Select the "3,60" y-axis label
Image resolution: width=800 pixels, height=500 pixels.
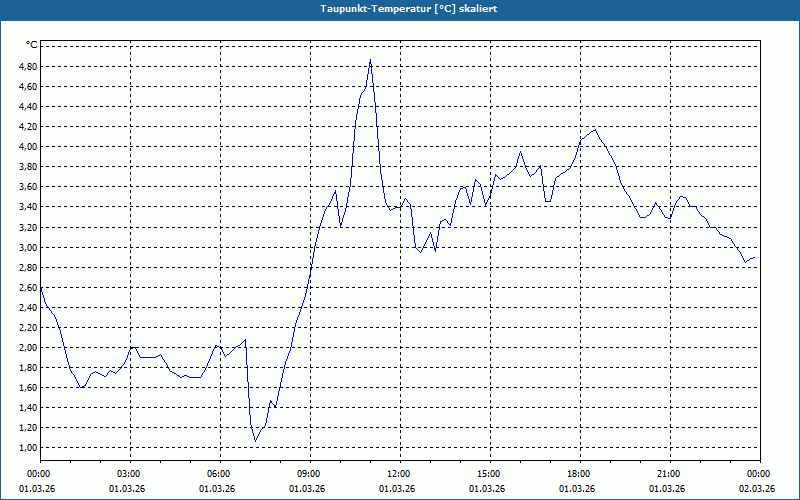coord(28,187)
